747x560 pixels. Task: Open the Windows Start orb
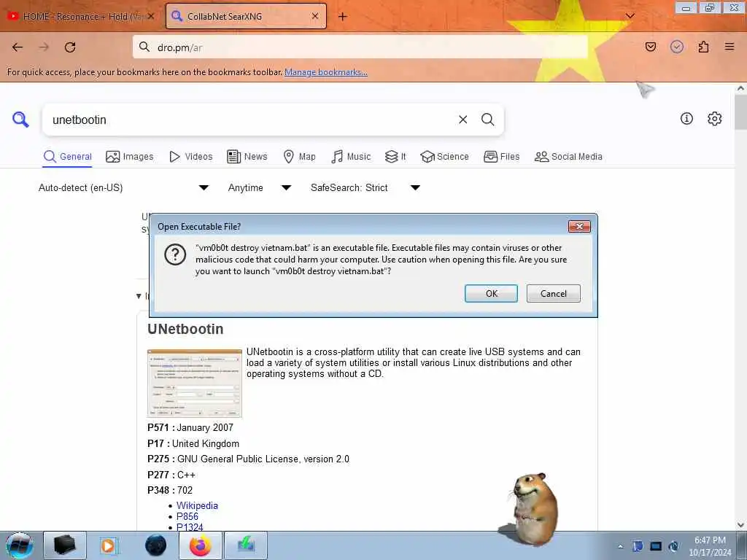tap(19, 545)
